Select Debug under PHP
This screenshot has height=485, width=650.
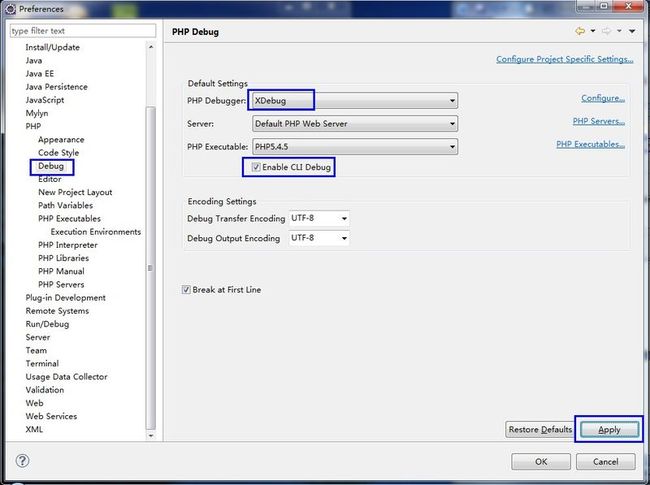pos(51,166)
